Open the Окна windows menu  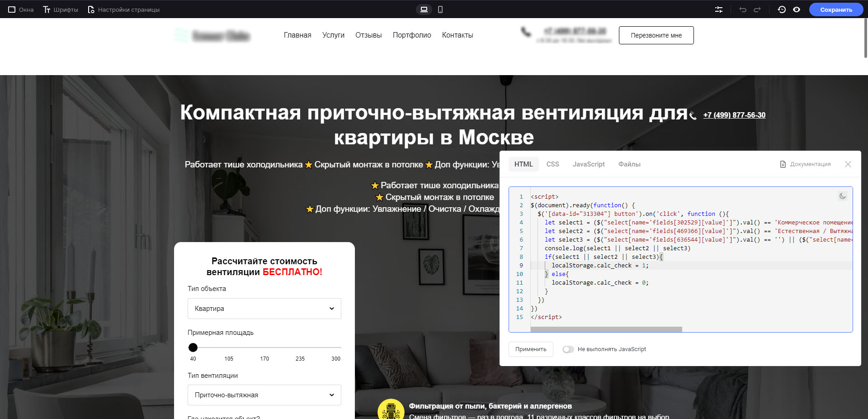tap(21, 10)
